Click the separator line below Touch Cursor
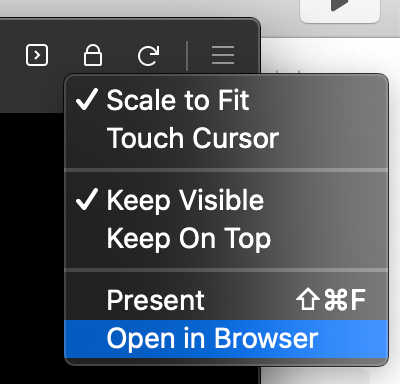This screenshot has height=384, width=400. click(x=226, y=170)
